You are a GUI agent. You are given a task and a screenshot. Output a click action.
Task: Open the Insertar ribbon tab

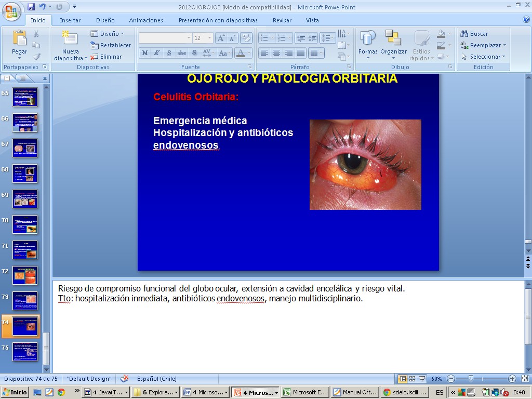click(70, 20)
